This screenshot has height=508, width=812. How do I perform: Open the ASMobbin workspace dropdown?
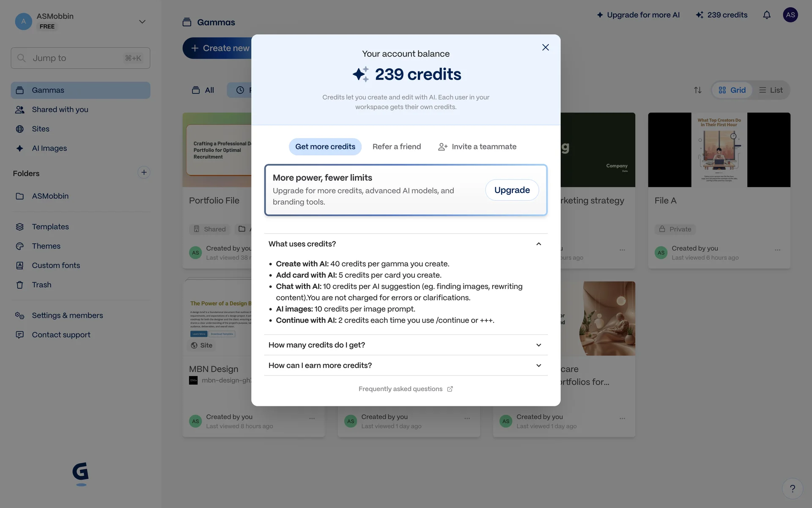(142, 22)
